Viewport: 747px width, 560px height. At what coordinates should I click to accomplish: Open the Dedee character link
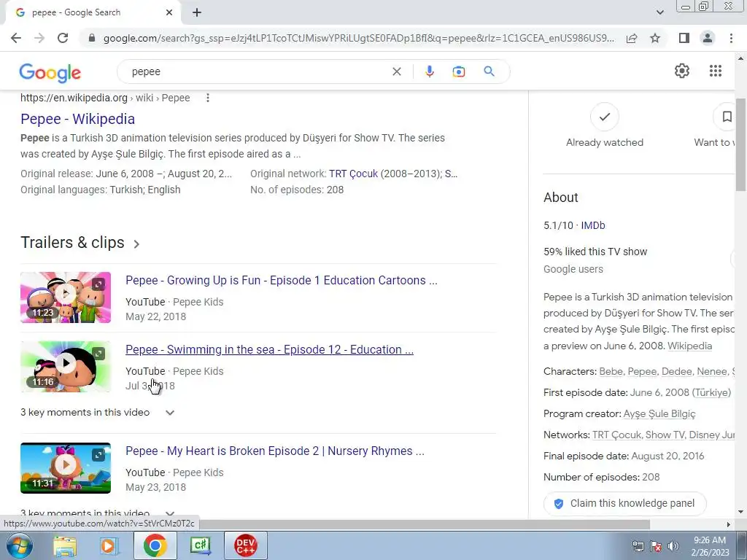click(x=676, y=371)
